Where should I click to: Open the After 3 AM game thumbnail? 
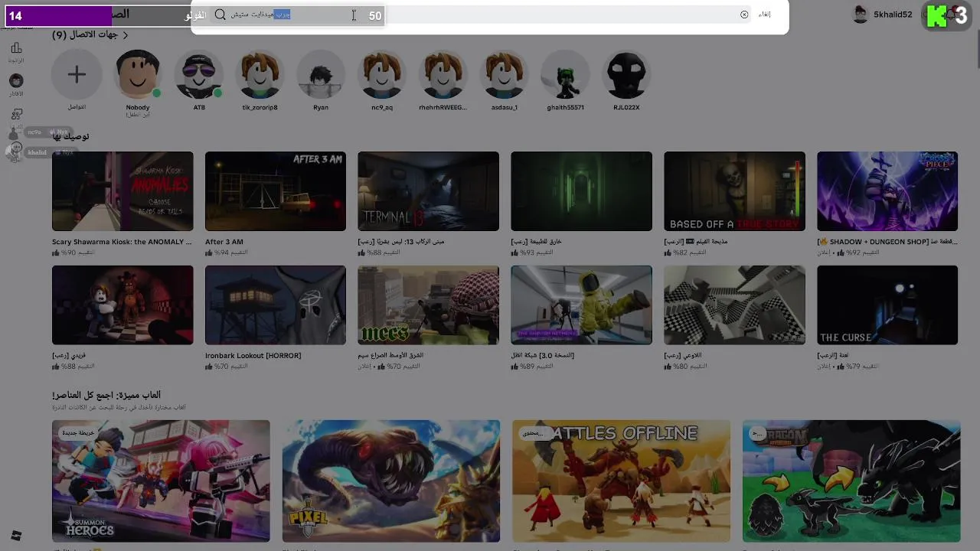pyautogui.click(x=276, y=191)
